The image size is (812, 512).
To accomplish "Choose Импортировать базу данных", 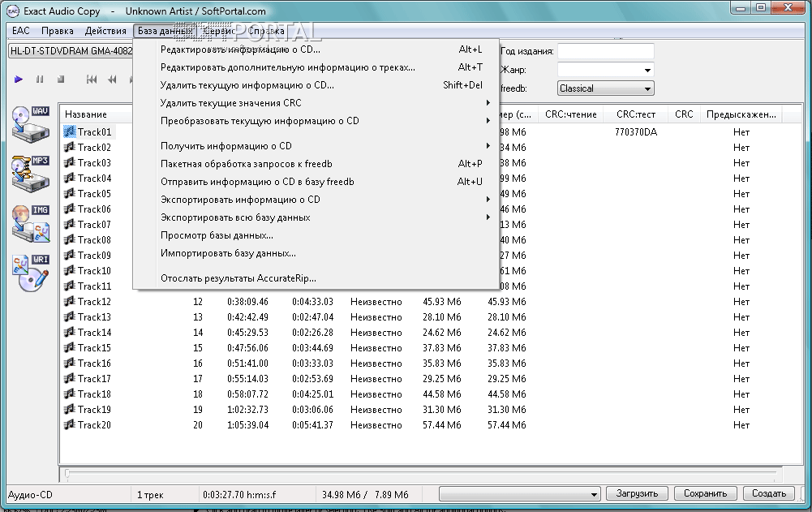I will pyautogui.click(x=316, y=253).
